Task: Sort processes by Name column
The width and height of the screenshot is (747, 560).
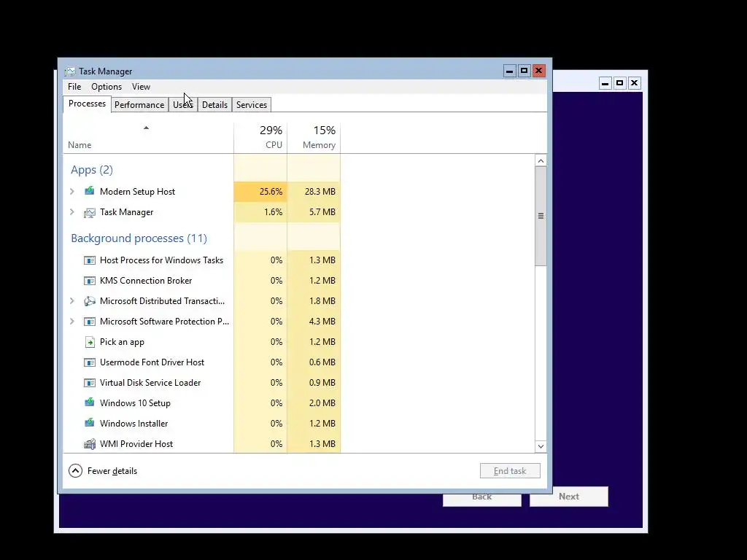Action: click(148, 138)
